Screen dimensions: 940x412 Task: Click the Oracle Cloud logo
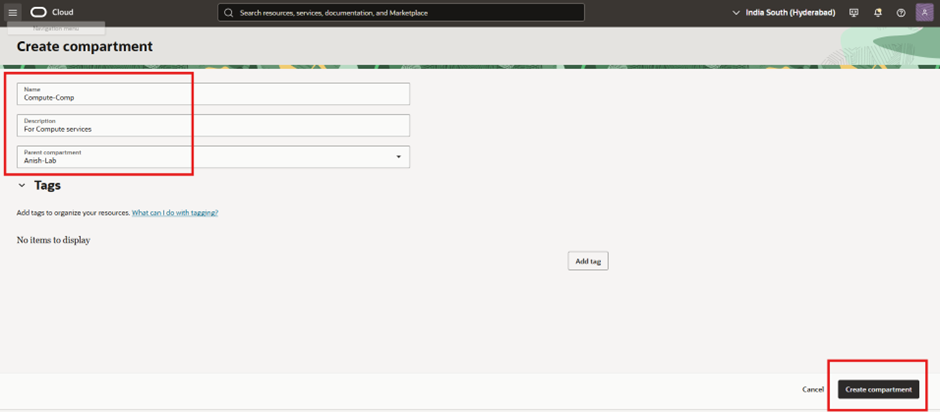point(39,12)
